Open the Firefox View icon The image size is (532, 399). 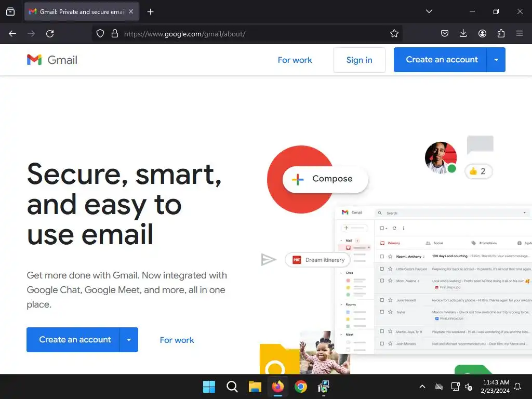point(10,11)
